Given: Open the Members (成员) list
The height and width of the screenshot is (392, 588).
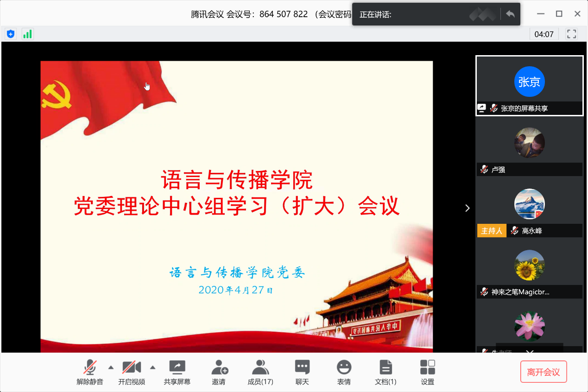Looking at the screenshot, I should click(x=260, y=368).
